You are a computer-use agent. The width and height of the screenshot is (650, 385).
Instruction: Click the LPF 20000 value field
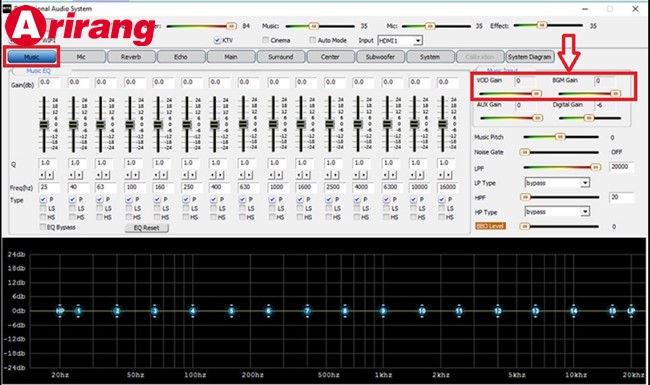[x=621, y=167]
